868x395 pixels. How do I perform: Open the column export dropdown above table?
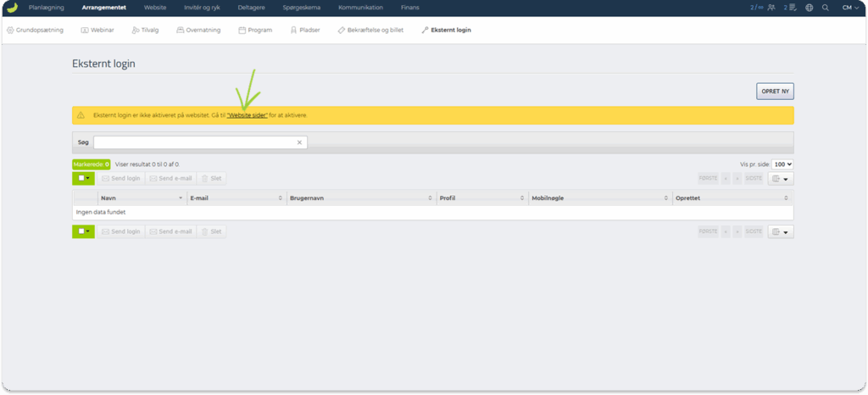[x=781, y=179]
